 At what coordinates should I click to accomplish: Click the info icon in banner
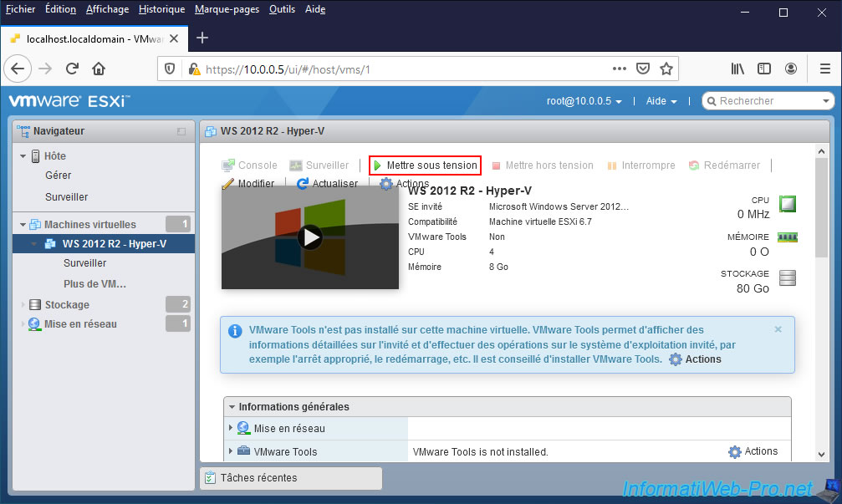[235, 331]
